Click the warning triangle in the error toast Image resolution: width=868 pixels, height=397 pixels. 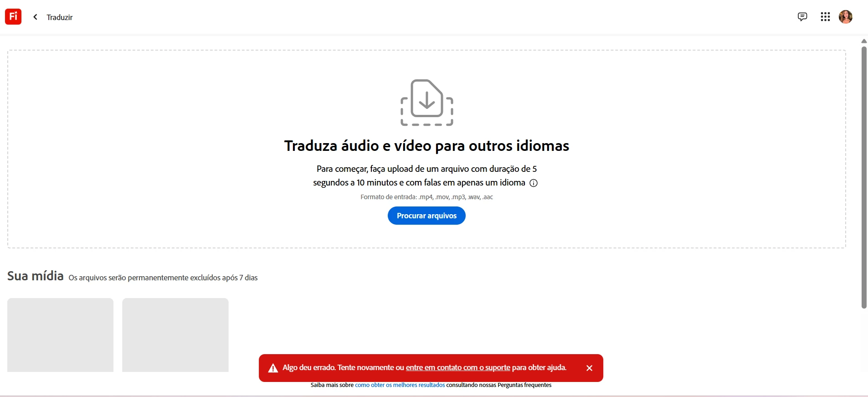273,368
